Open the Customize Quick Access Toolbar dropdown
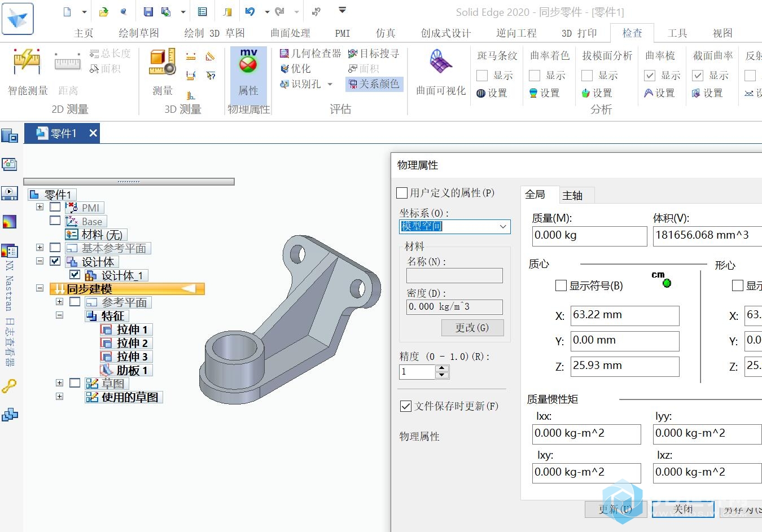This screenshot has height=532, width=762. pos(342,11)
